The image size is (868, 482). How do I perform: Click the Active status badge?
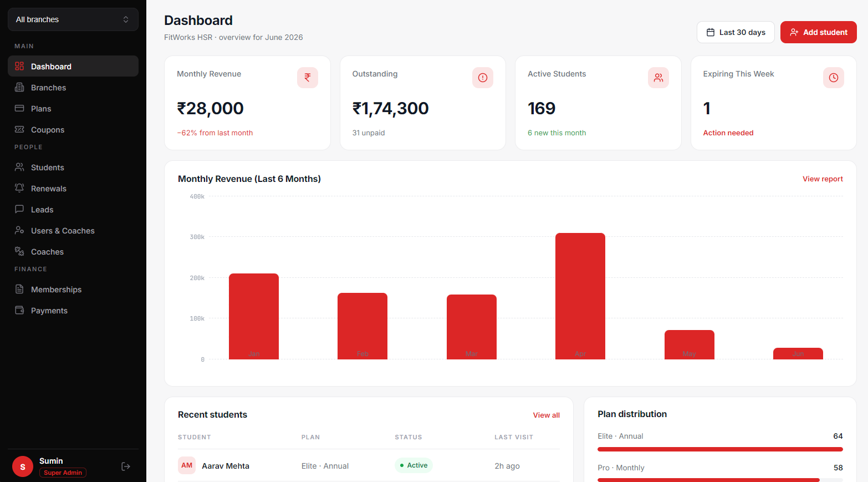(413, 465)
